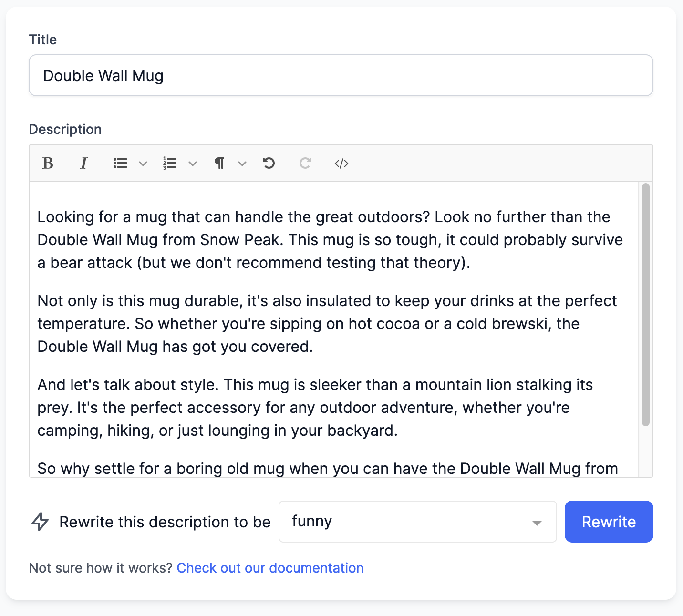Viewport: 683px width, 616px height.
Task: Place cursor in the Looking for a mug paragraph
Action: (x=330, y=240)
